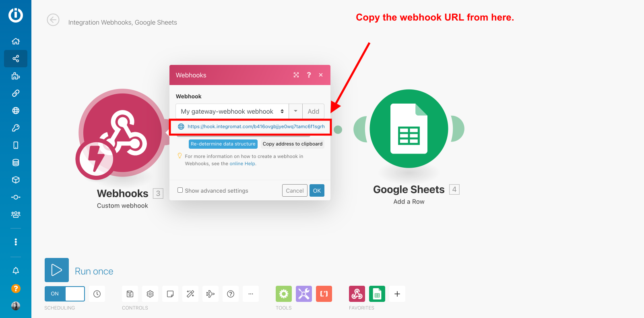The width and height of the screenshot is (644, 318).
Task: Open orange help question mark icon
Action: (16, 289)
